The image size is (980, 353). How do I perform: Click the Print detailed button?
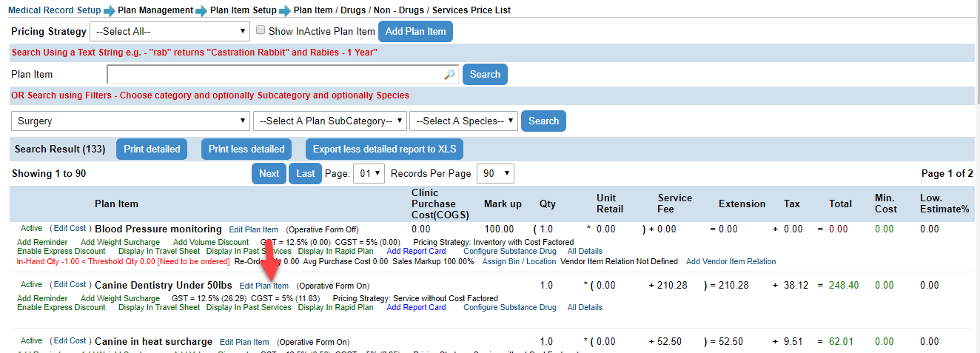[152, 149]
